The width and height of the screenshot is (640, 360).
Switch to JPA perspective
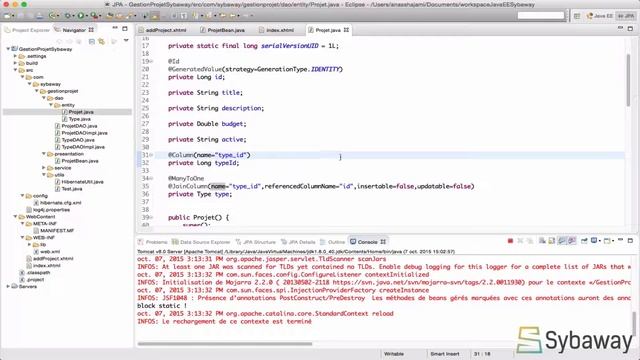(x=626, y=16)
